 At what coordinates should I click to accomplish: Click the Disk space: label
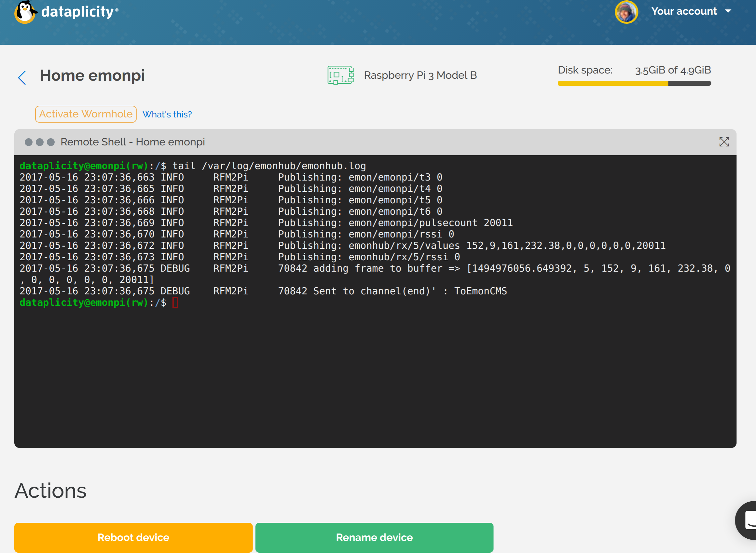(585, 70)
